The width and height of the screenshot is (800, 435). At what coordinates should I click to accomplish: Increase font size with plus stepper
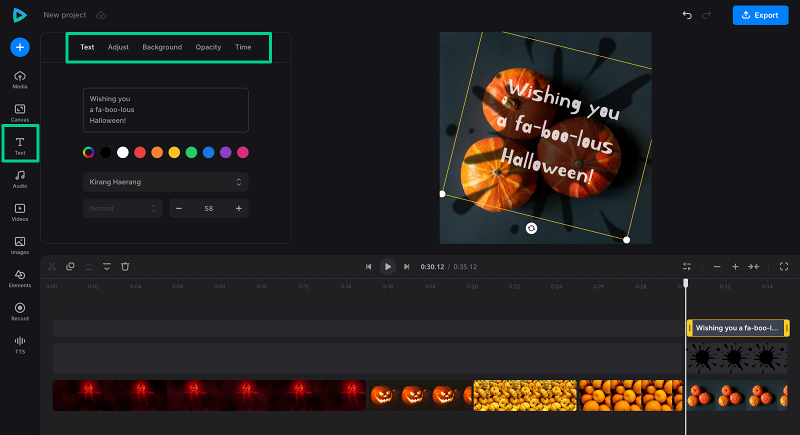pos(239,208)
